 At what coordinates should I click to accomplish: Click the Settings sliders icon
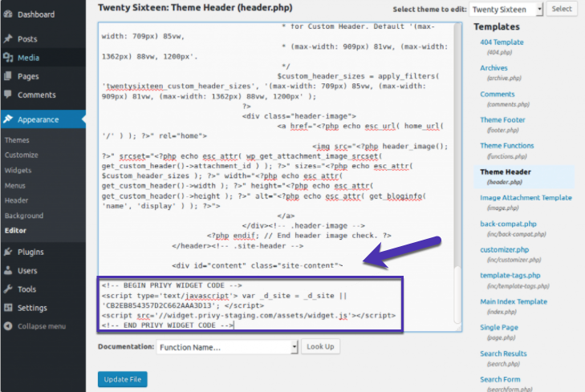tap(8, 308)
